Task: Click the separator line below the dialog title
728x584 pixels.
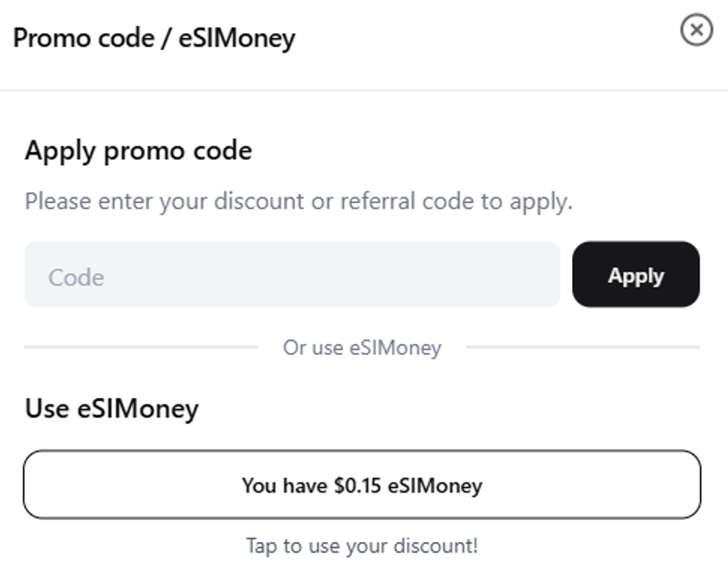Action: (x=364, y=90)
